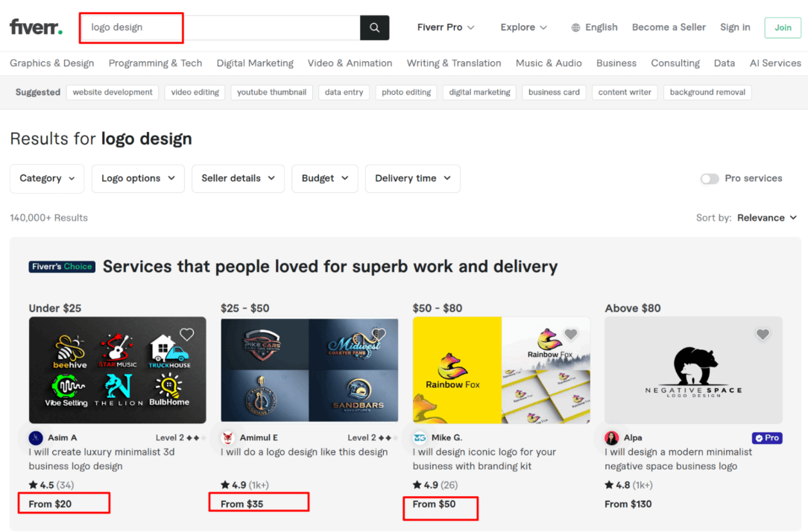
Task: Open the Negative Space bear thumbnail
Action: 694,370
